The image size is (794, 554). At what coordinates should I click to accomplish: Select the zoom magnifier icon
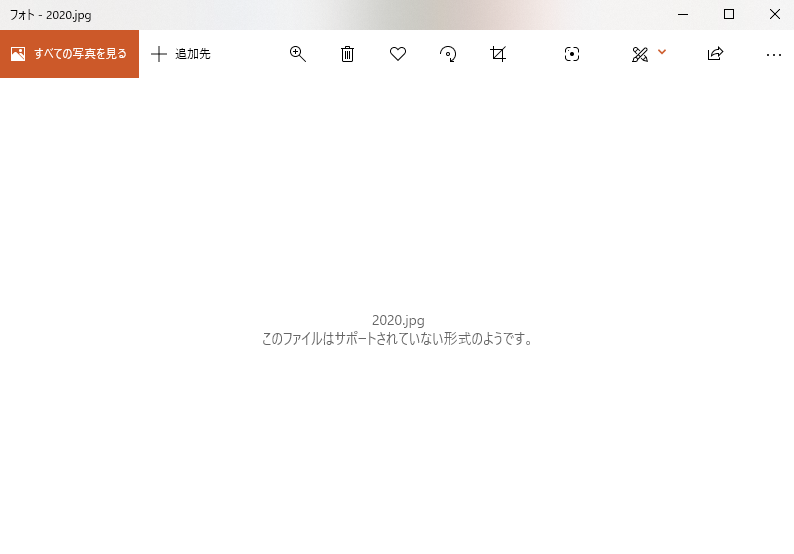click(298, 54)
